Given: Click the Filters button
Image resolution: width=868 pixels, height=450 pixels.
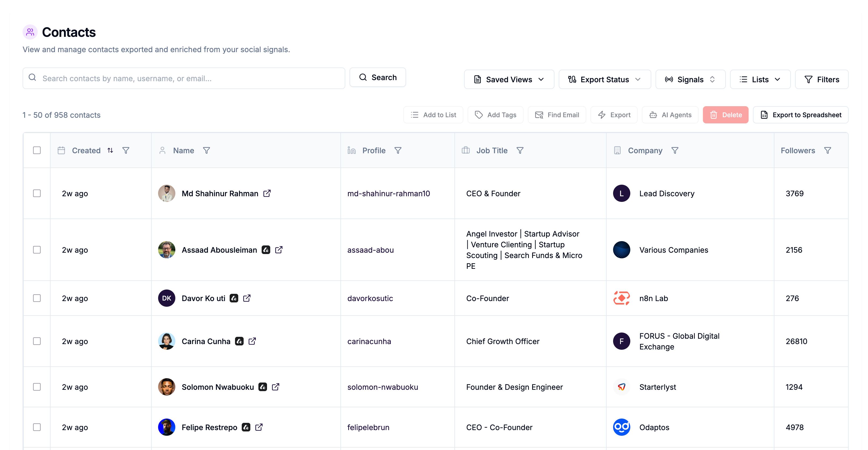Looking at the screenshot, I should (x=821, y=80).
